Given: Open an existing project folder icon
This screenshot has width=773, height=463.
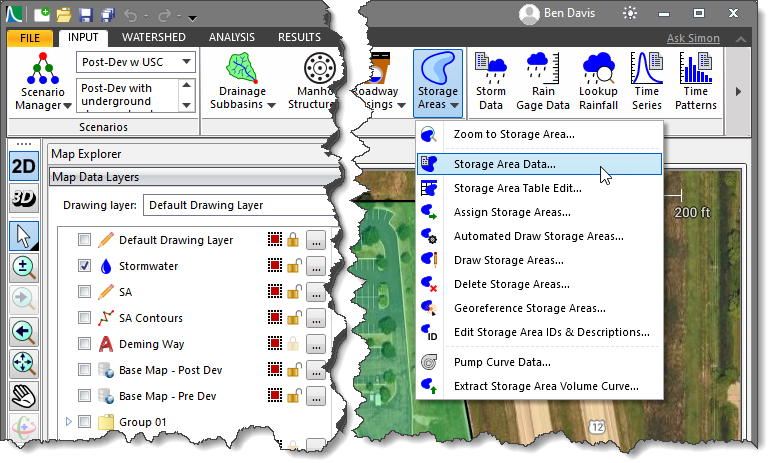Looking at the screenshot, I should (x=64, y=15).
